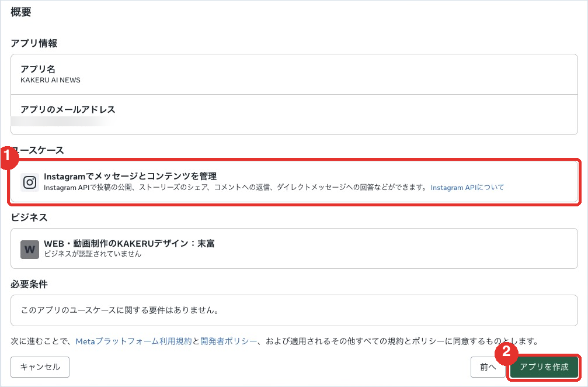Open the 開発者ポリシー link

click(x=229, y=341)
